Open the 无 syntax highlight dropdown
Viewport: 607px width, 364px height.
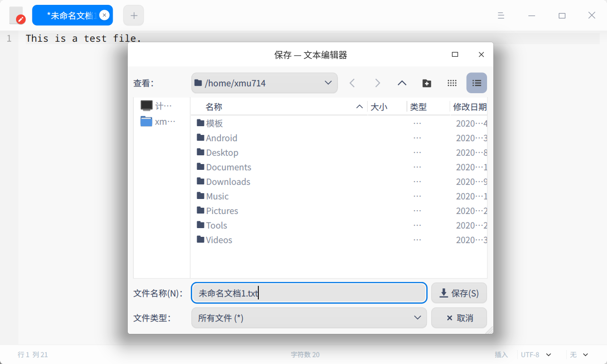click(x=579, y=355)
